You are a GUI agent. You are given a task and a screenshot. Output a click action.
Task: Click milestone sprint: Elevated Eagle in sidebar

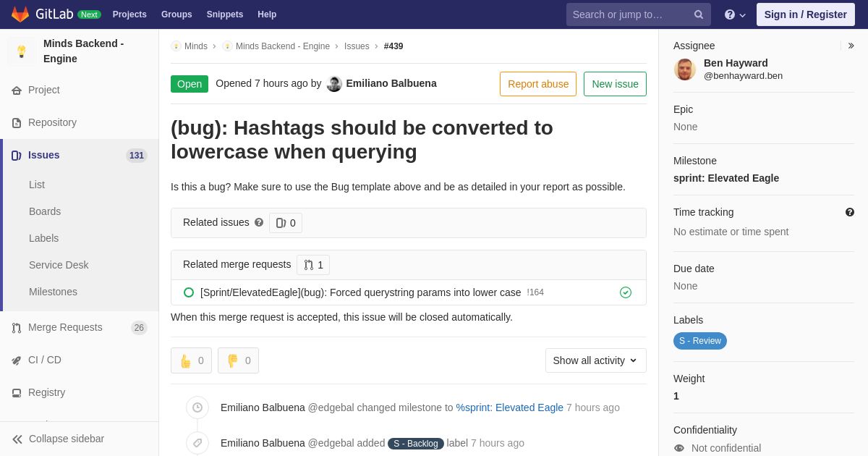(x=726, y=178)
